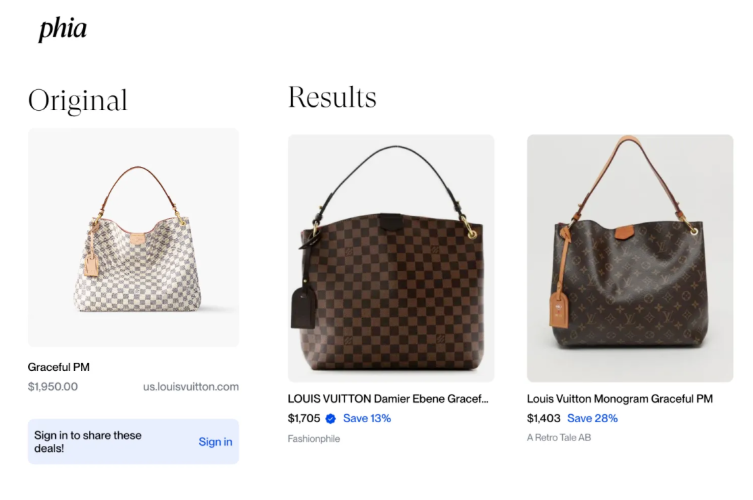Screen dimensions: 753x500
Task: Click the Sign in link
Action: [x=215, y=442]
